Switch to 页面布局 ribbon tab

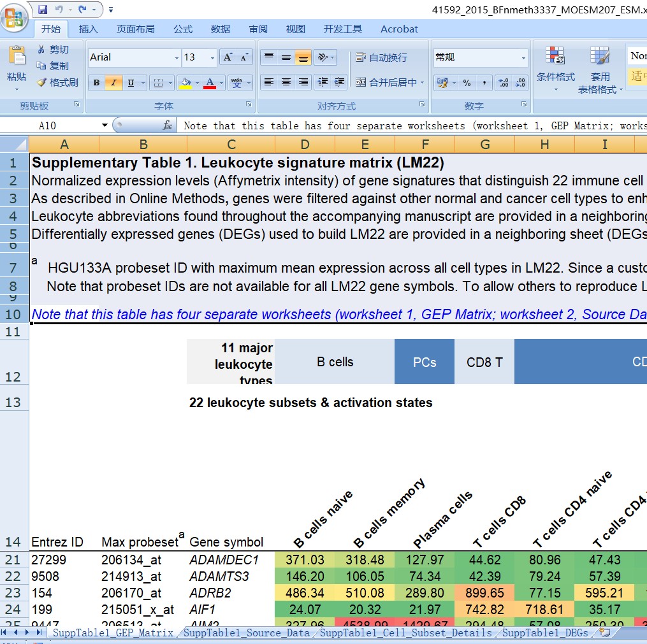coord(135,29)
